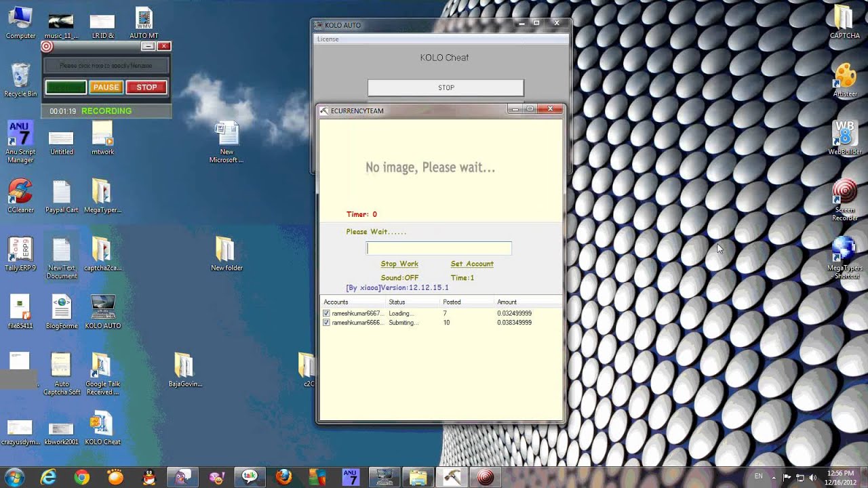Click the STOP button in KOLO Cheat window
Screen dimensions: 868x488
coord(446,87)
